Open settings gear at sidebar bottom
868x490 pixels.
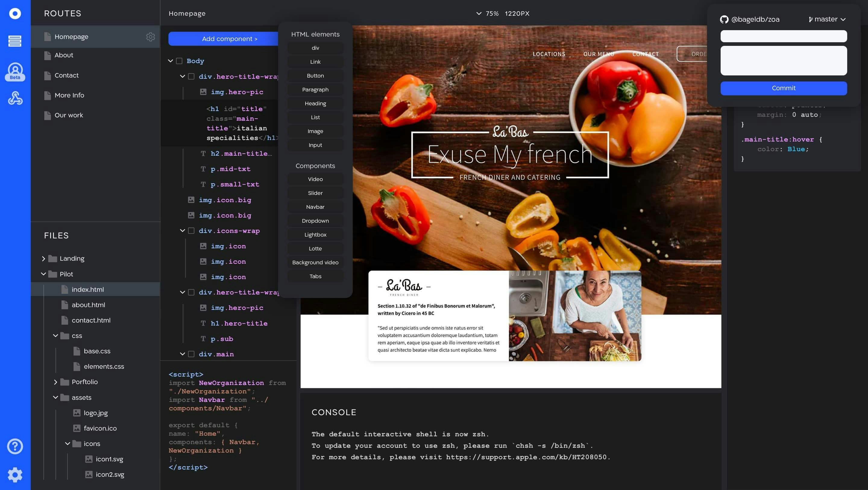click(15, 475)
